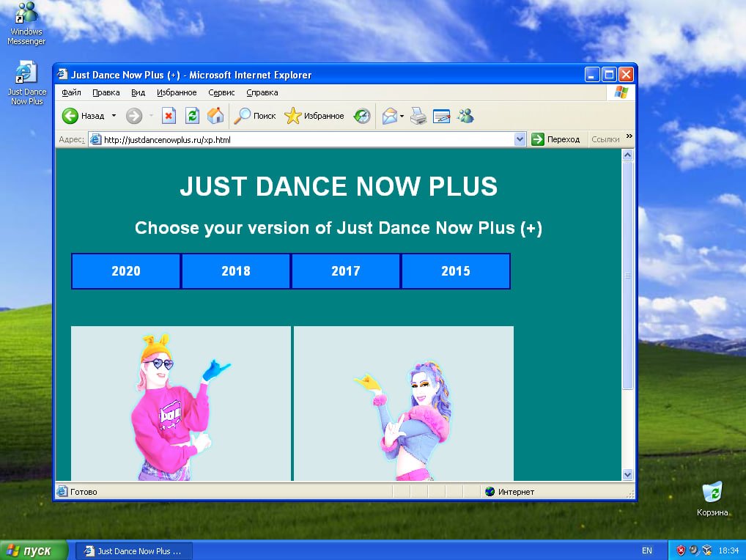Click the Интернет zone label text
This screenshot has width=746, height=560.
coord(516,492)
